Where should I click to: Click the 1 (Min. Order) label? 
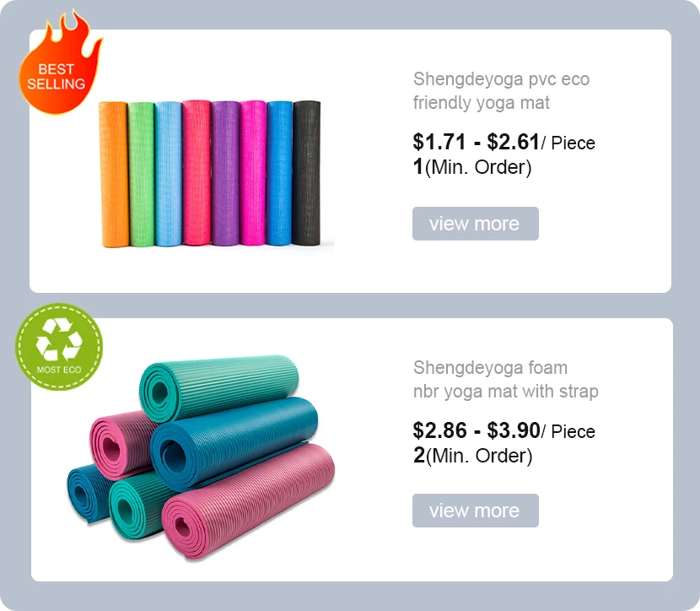[x=472, y=167]
